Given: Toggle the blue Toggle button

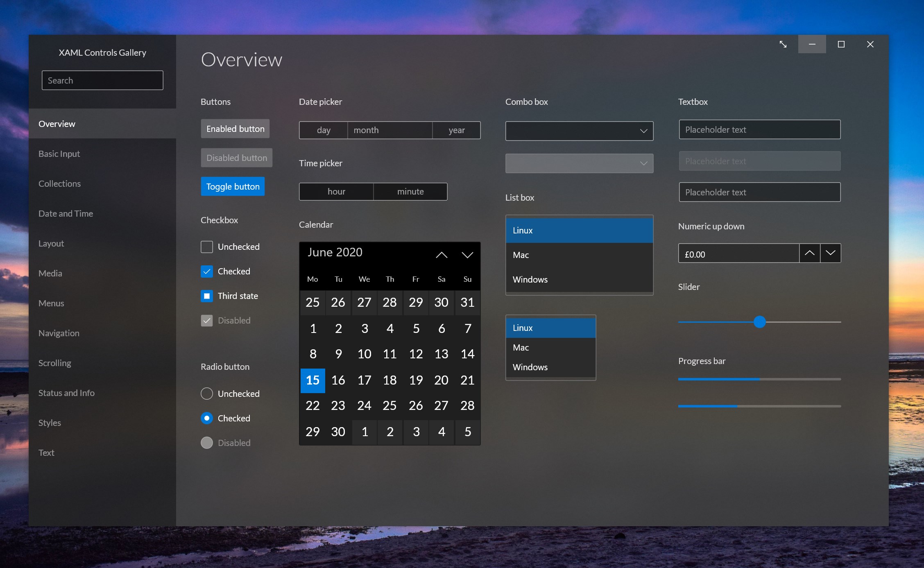Looking at the screenshot, I should 233,187.
